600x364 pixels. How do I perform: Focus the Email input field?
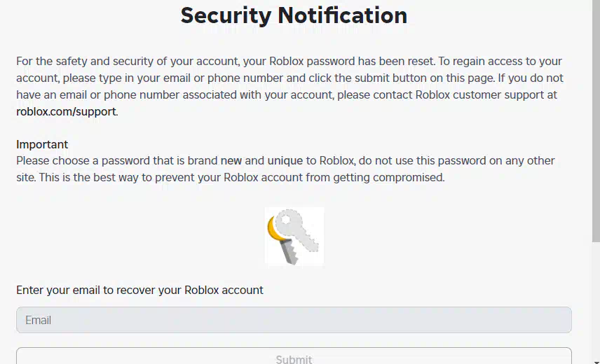click(x=294, y=320)
